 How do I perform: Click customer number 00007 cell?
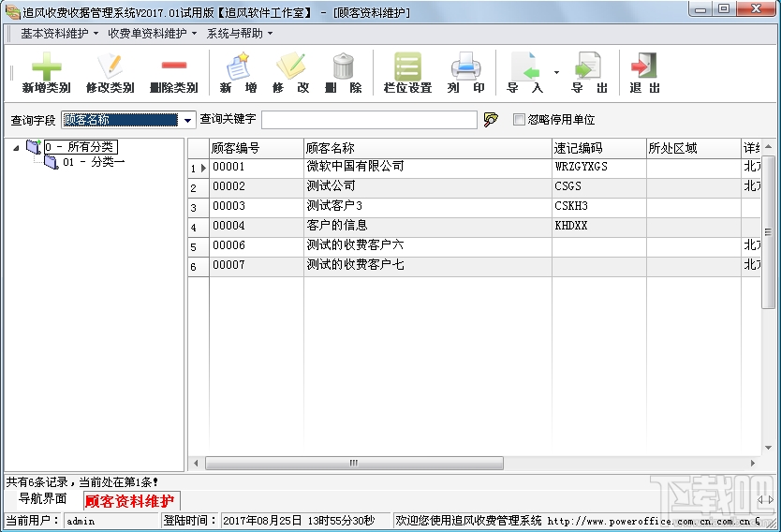256,265
